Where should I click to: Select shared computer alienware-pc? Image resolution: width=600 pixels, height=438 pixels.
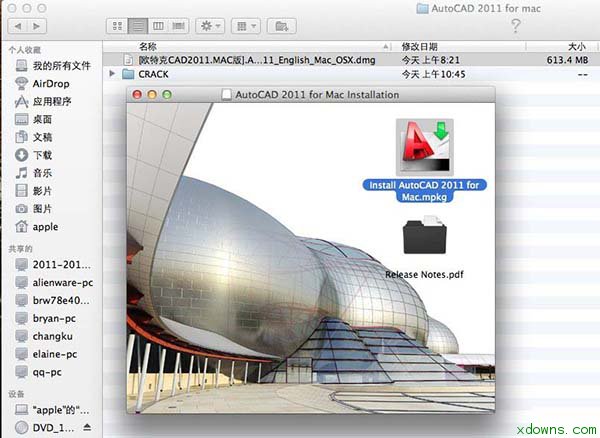(x=52, y=283)
